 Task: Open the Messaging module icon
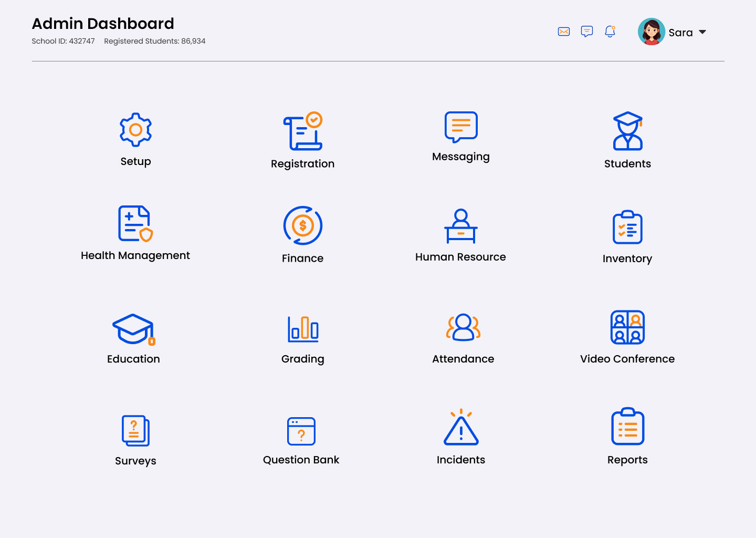click(x=461, y=127)
